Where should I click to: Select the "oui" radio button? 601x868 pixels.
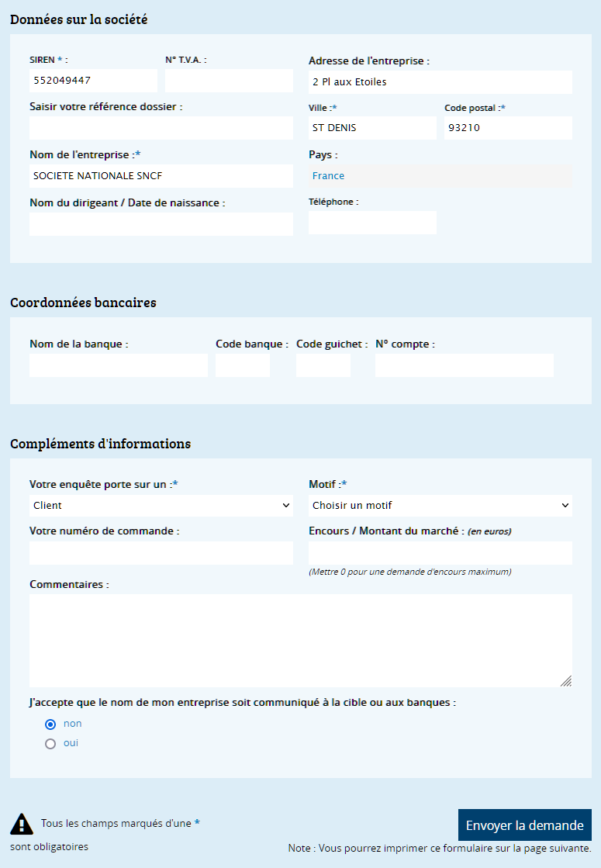click(50, 743)
